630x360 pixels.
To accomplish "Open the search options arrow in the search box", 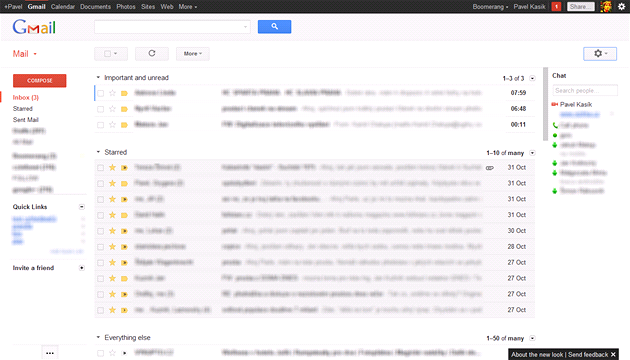I will 245,27.
